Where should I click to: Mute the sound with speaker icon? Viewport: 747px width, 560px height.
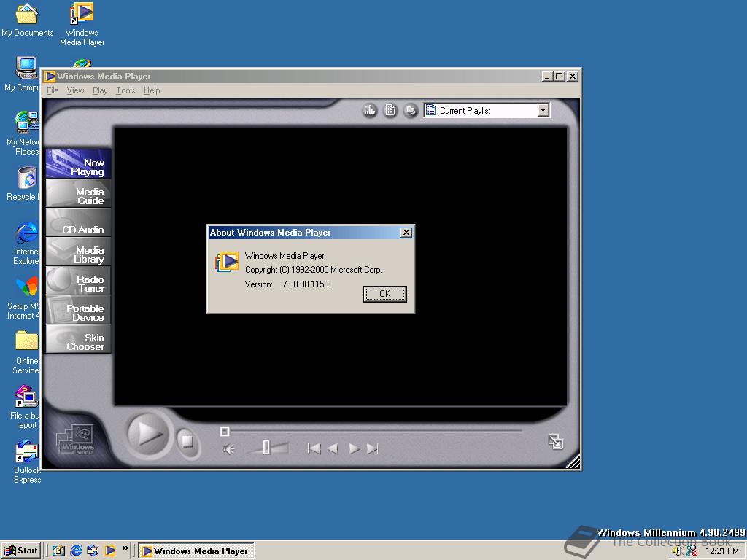228,449
